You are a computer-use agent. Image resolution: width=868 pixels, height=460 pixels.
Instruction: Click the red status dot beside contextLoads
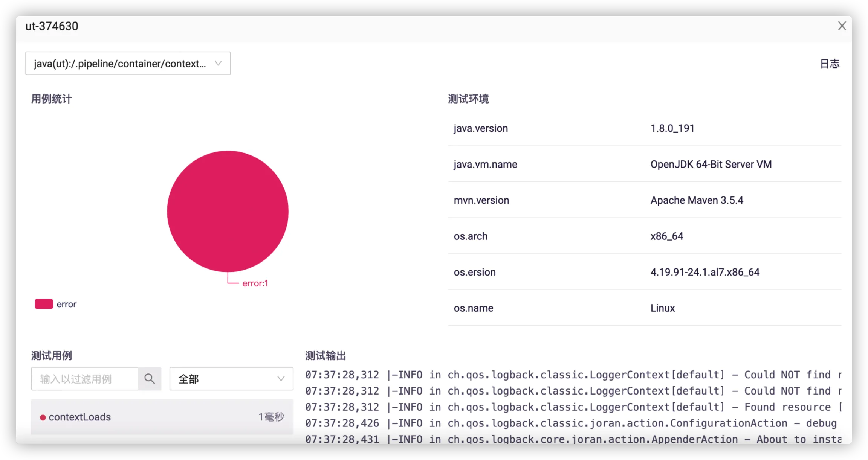[x=43, y=417]
